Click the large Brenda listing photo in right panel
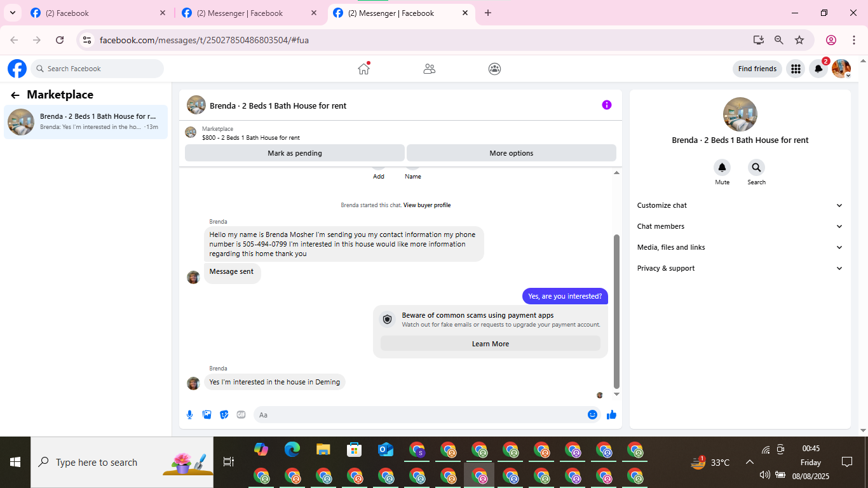This screenshot has height=488, width=868. pyautogui.click(x=740, y=114)
